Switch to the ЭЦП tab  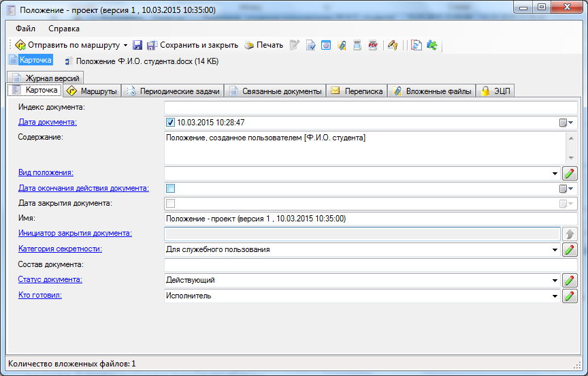click(495, 91)
